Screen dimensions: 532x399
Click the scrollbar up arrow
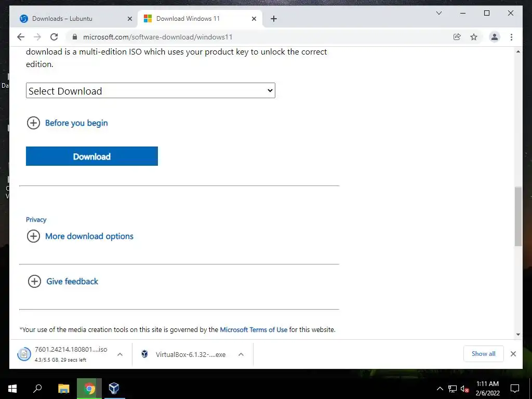coord(518,51)
